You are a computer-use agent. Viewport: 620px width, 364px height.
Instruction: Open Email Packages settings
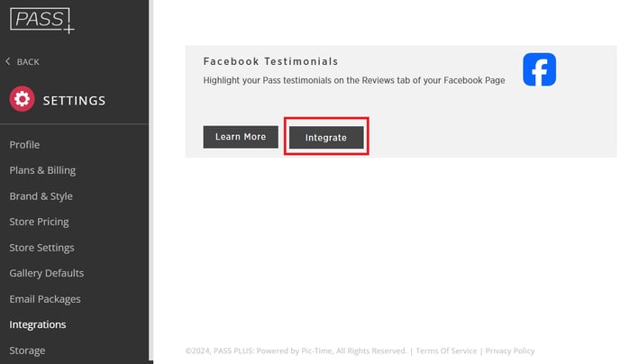pos(45,299)
